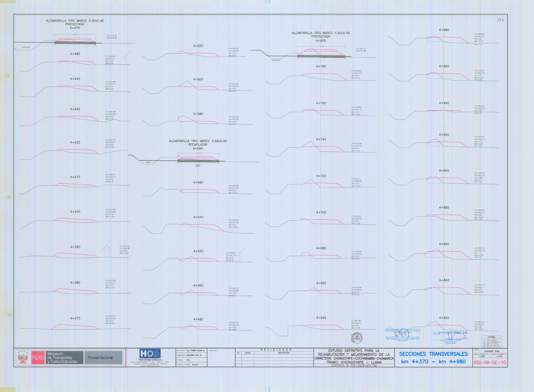
Task: Click section label '4+390'
Action: (75, 247)
